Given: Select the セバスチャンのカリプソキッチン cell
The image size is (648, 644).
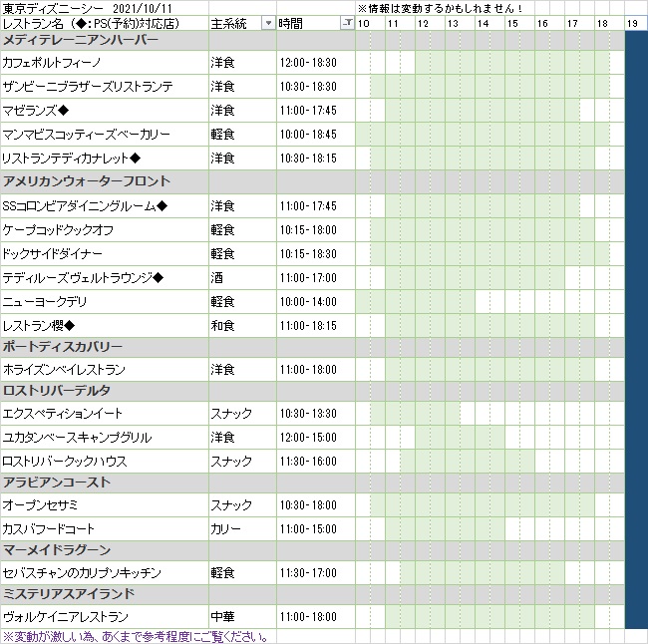Looking at the screenshot, I should [x=105, y=573].
